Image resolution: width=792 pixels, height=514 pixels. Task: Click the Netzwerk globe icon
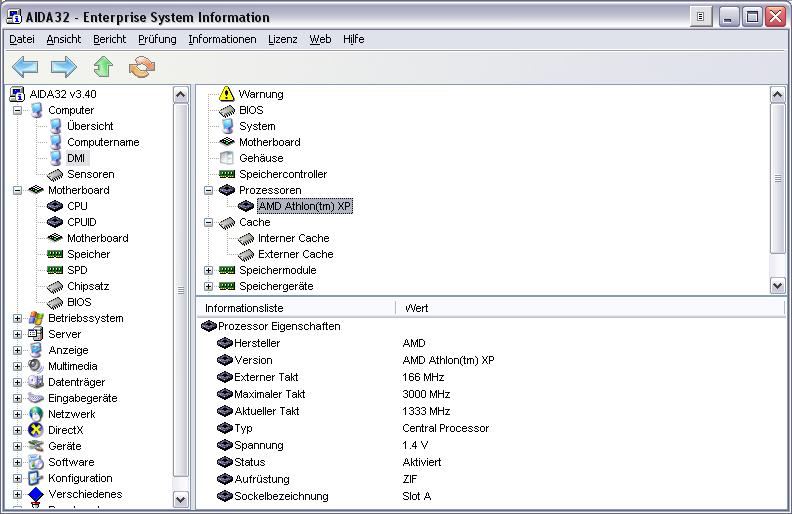[x=36, y=414]
